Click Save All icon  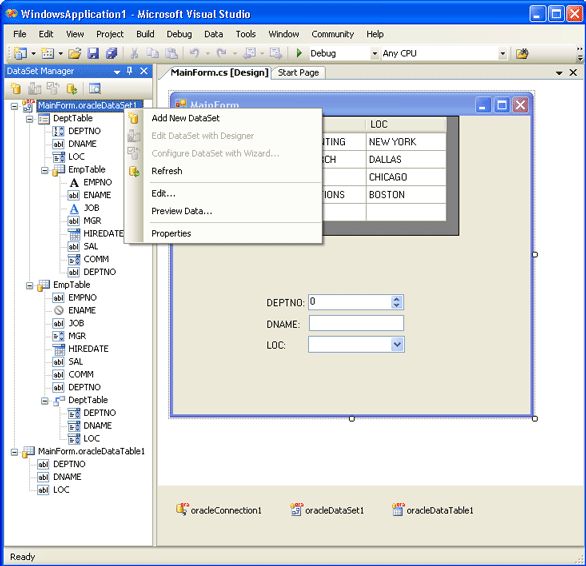point(111,53)
